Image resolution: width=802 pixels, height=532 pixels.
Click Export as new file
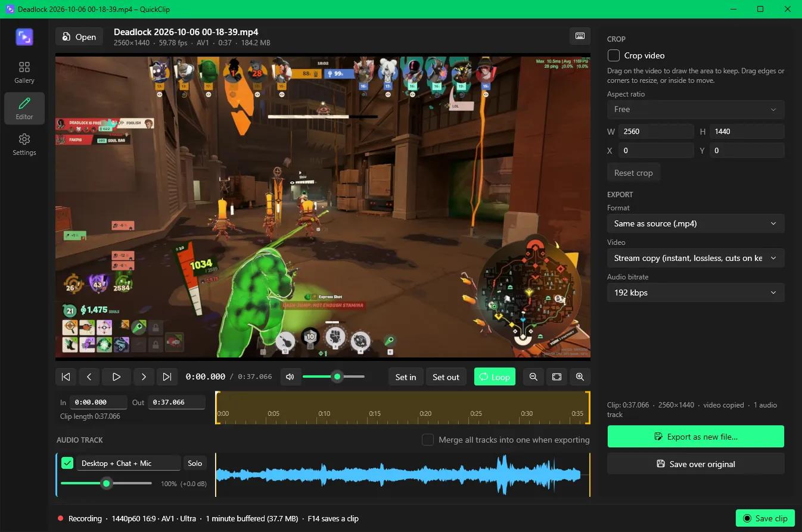click(695, 437)
